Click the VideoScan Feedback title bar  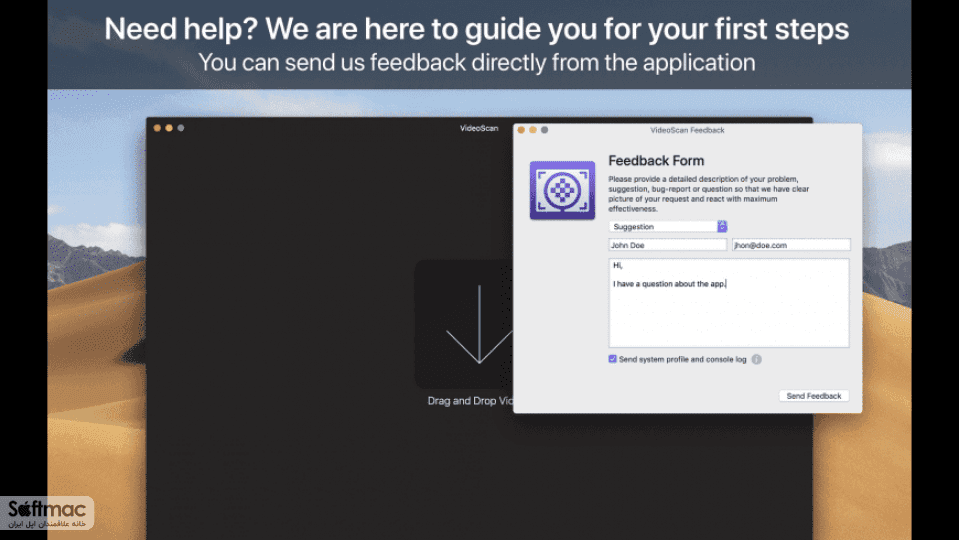click(x=687, y=130)
